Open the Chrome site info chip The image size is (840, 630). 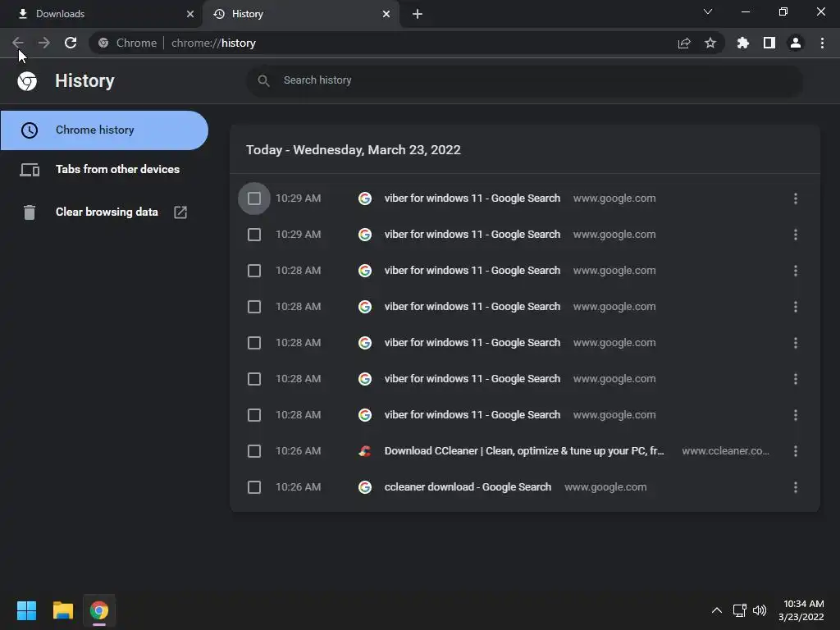pos(128,43)
